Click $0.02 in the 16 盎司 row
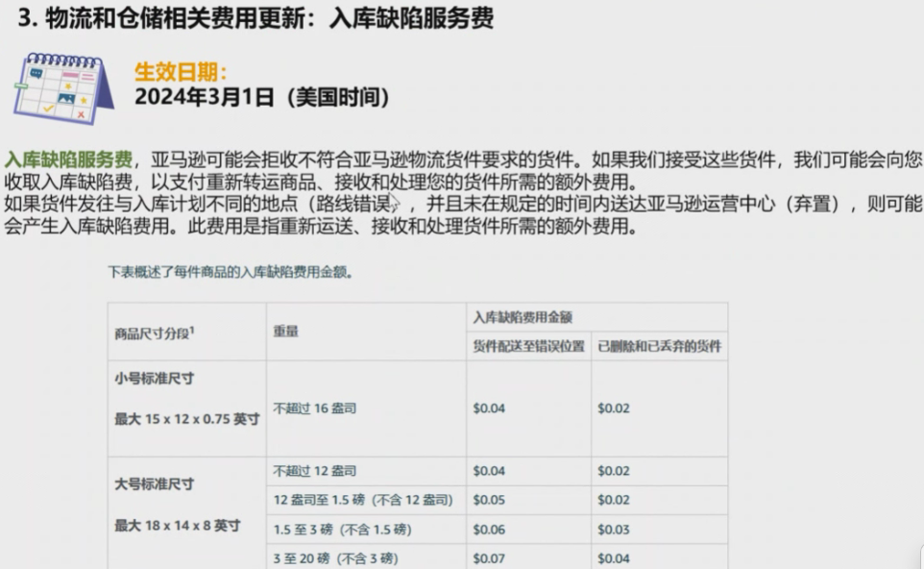This screenshot has height=569, width=924. coord(614,408)
